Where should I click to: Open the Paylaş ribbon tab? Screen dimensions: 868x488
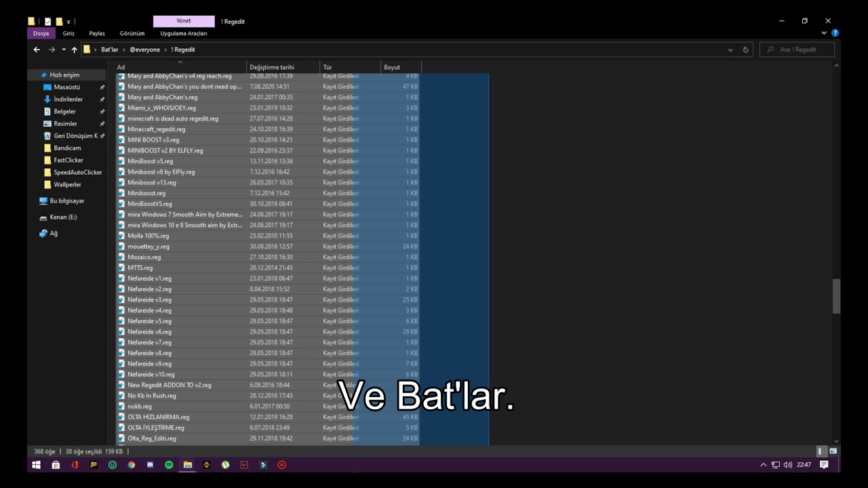point(97,33)
